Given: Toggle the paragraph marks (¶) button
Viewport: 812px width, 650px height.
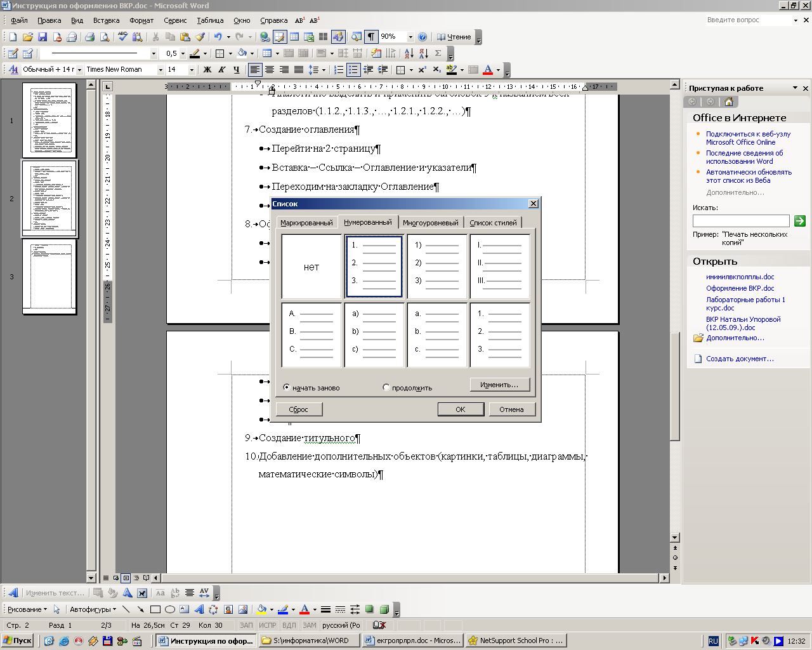Looking at the screenshot, I should pyautogui.click(x=371, y=37).
